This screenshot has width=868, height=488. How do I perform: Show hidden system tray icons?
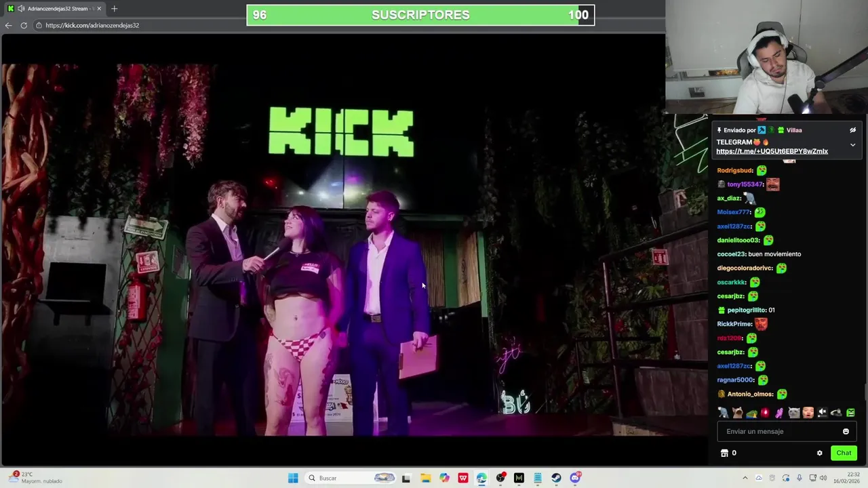point(745,478)
